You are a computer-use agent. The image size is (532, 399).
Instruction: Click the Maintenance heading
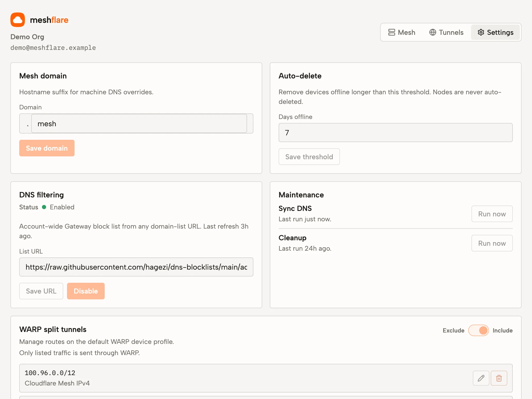pos(301,195)
